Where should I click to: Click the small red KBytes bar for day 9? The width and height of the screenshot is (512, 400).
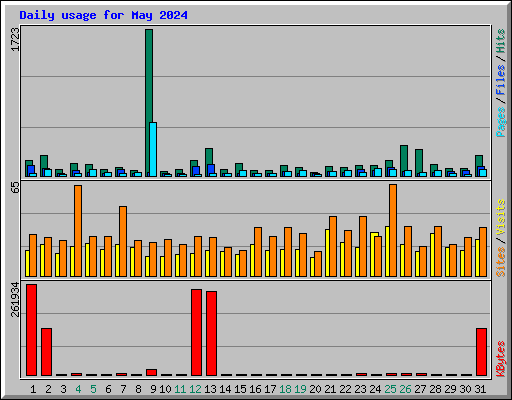coord(151,372)
